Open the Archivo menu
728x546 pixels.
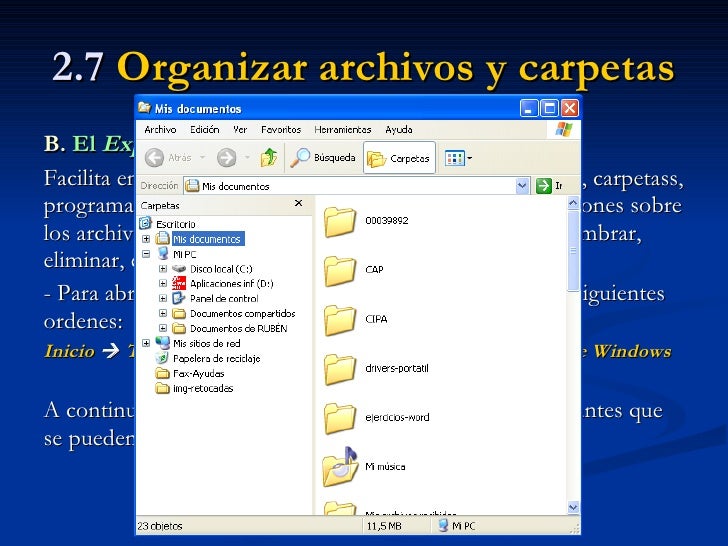click(160, 130)
